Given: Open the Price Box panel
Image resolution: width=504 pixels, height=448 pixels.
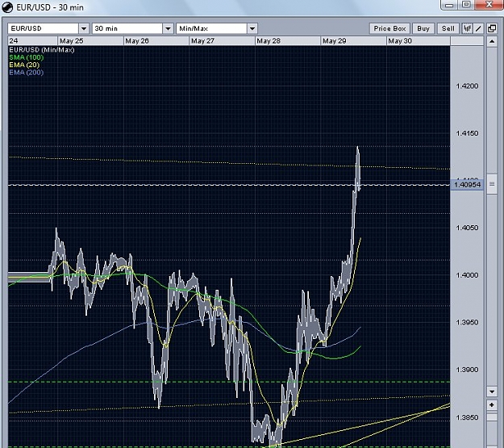Looking at the screenshot, I should 389,28.
